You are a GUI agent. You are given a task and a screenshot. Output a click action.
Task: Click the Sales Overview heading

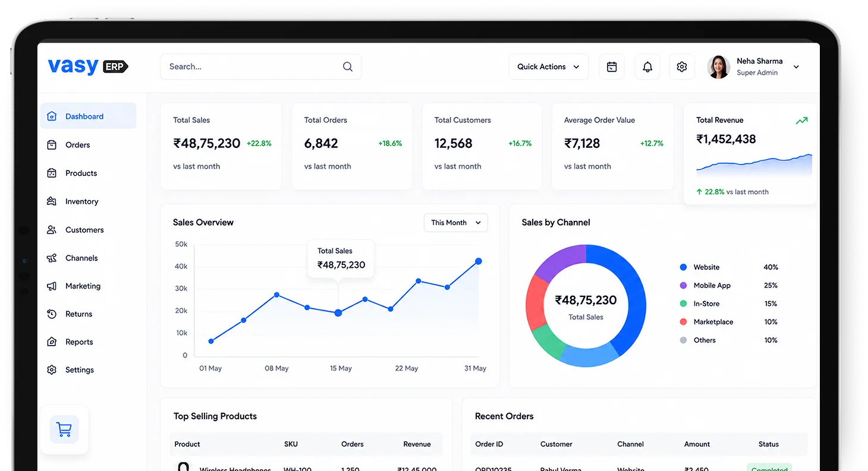coord(203,222)
